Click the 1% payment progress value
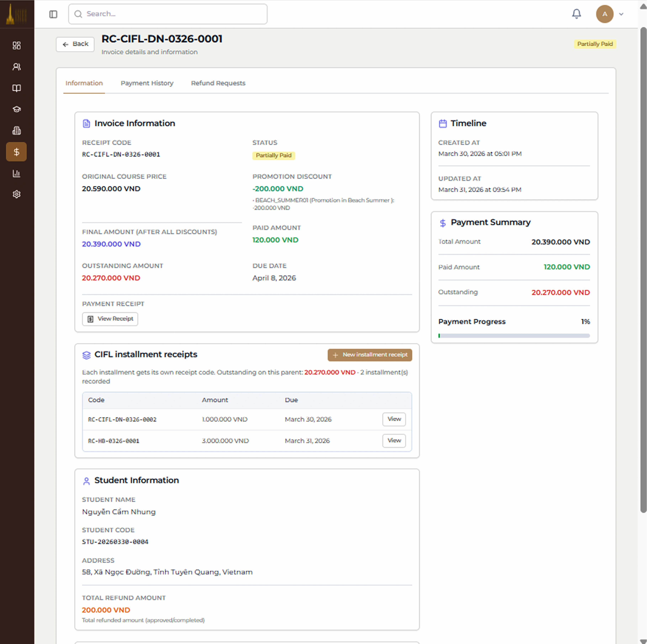The height and width of the screenshot is (644, 647). pyautogui.click(x=585, y=322)
